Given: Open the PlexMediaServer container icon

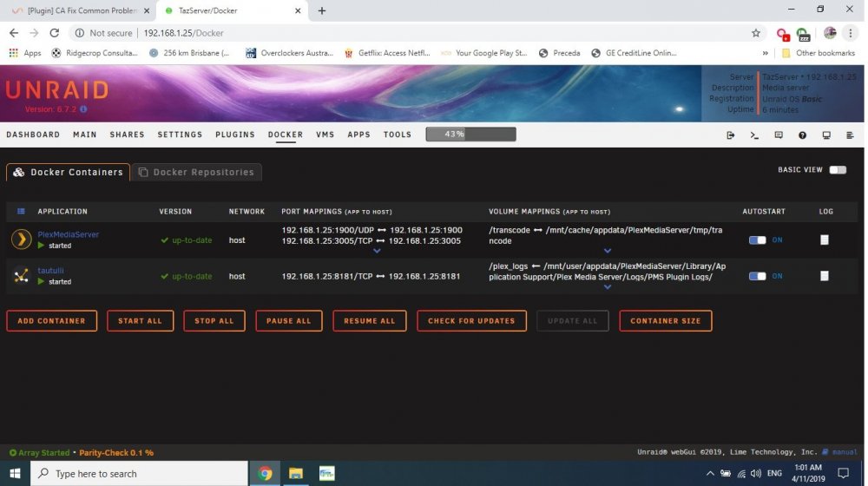Looking at the screenshot, I should pyautogui.click(x=21, y=240).
